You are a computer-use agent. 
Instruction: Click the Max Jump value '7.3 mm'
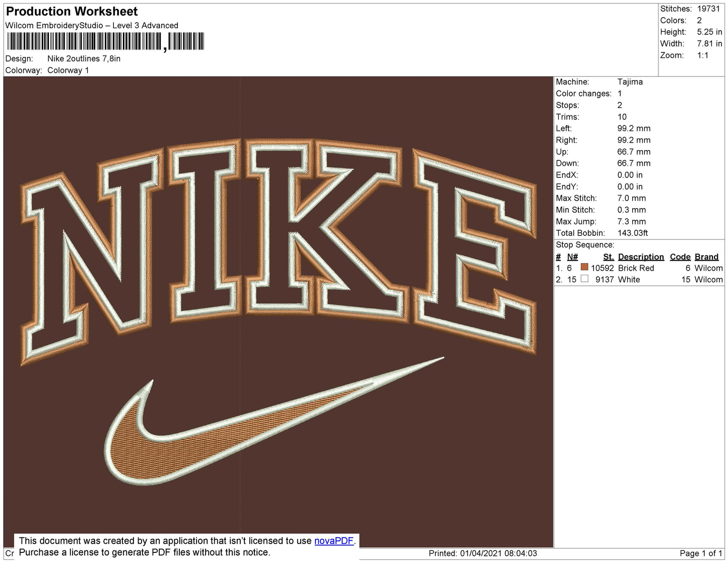pos(631,221)
